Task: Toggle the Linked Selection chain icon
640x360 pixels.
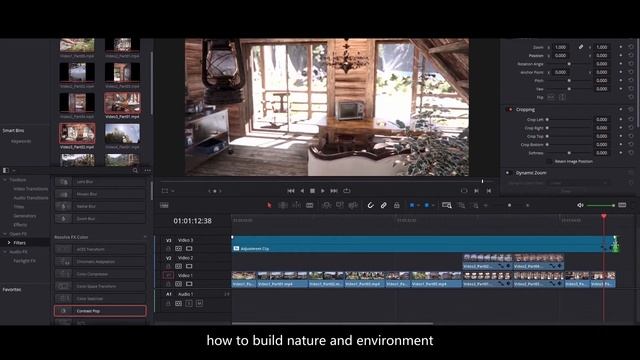Action: click(383, 205)
